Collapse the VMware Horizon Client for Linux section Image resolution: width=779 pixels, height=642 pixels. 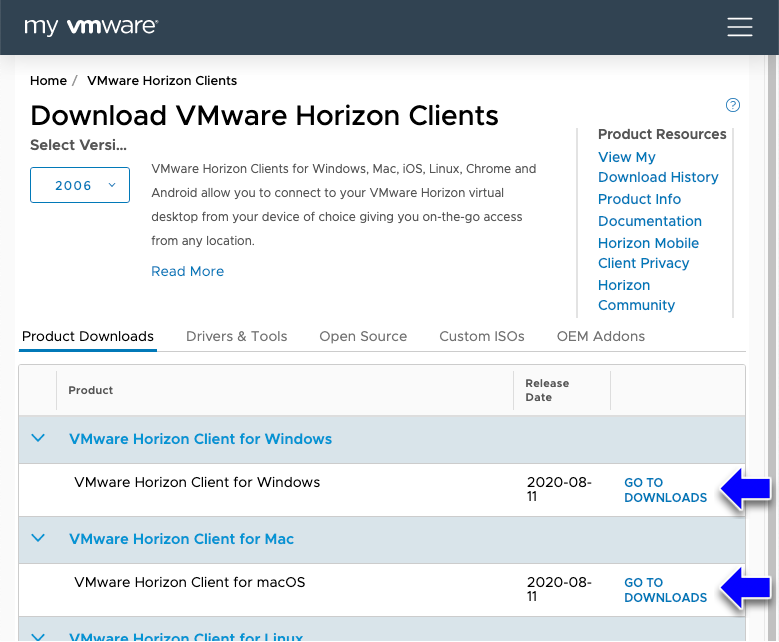tap(38, 636)
